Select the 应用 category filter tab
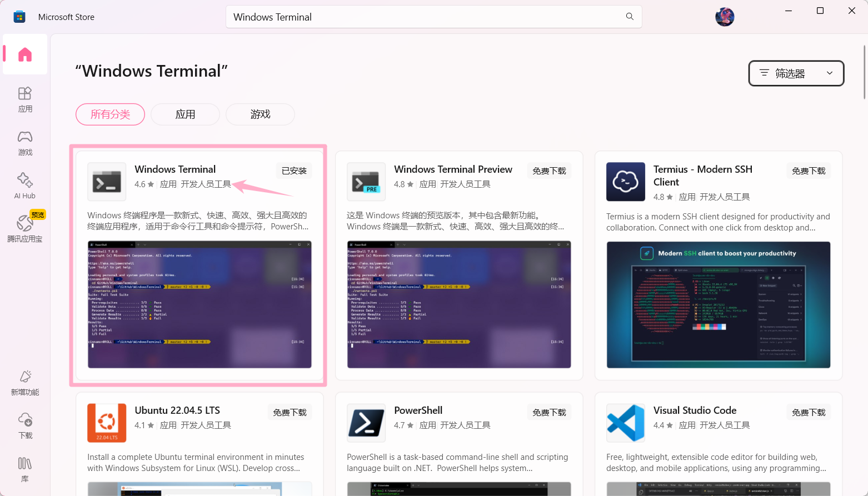The image size is (868, 496). pyautogui.click(x=185, y=114)
